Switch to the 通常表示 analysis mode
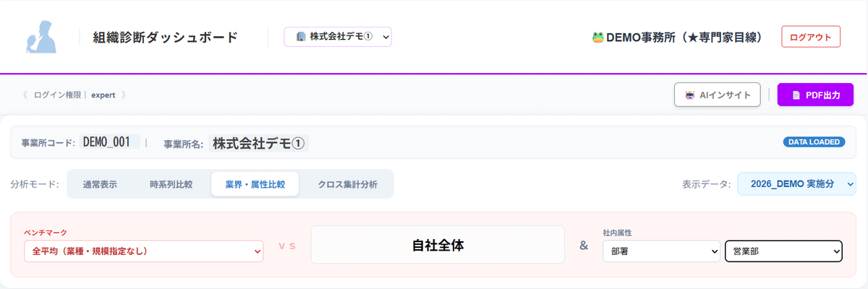The width and height of the screenshot is (868, 289). (x=100, y=184)
